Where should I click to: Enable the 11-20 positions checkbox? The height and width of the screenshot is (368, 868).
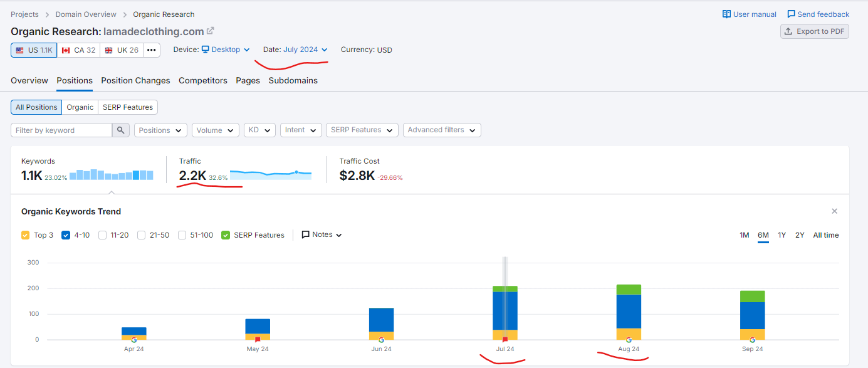104,235
